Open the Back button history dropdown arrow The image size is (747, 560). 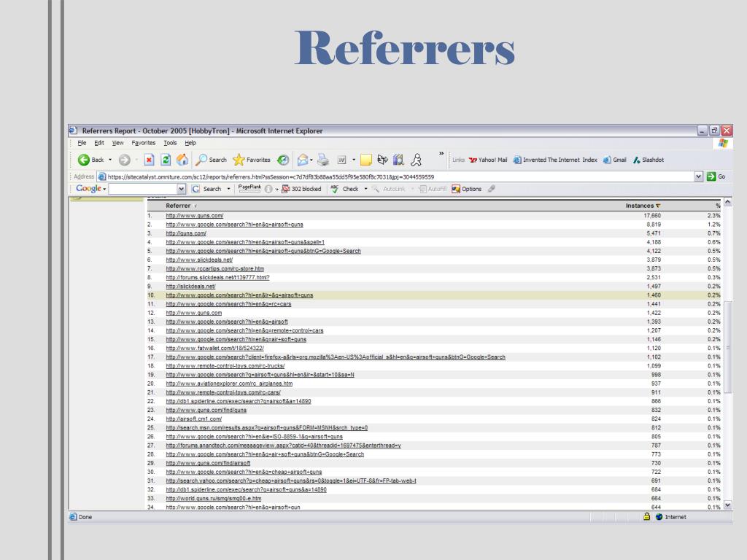[x=110, y=160]
